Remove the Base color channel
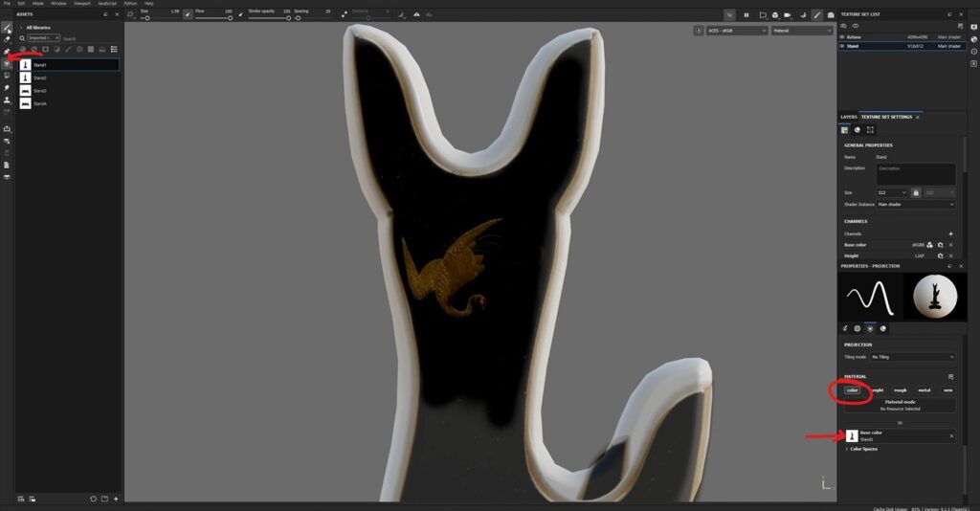This screenshot has height=511, width=980. tap(951, 245)
